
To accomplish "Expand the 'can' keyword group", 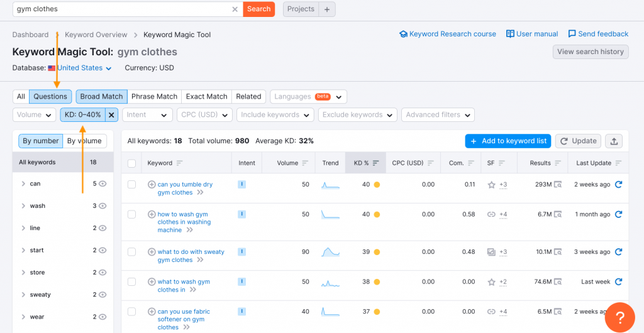I will 23,183.
